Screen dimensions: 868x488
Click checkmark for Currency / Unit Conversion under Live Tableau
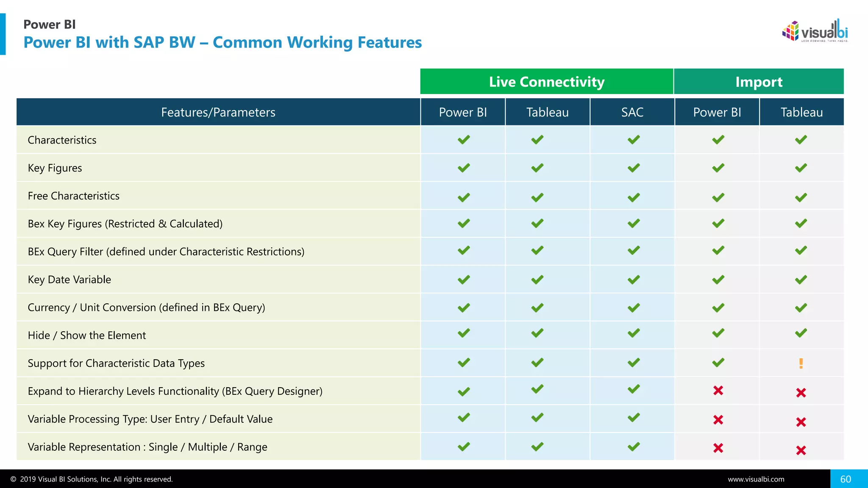[x=537, y=308]
